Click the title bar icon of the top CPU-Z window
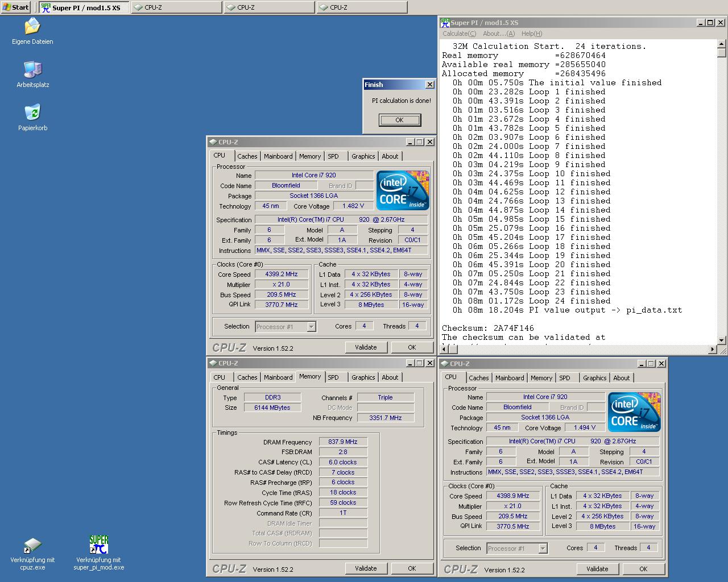The width and height of the screenshot is (728, 582). (x=213, y=142)
